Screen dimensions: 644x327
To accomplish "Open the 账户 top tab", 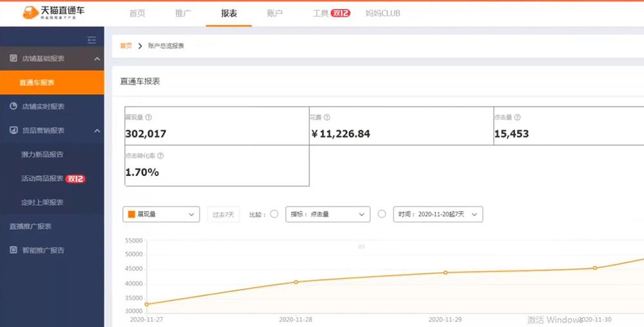I will [x=274, y=13].
